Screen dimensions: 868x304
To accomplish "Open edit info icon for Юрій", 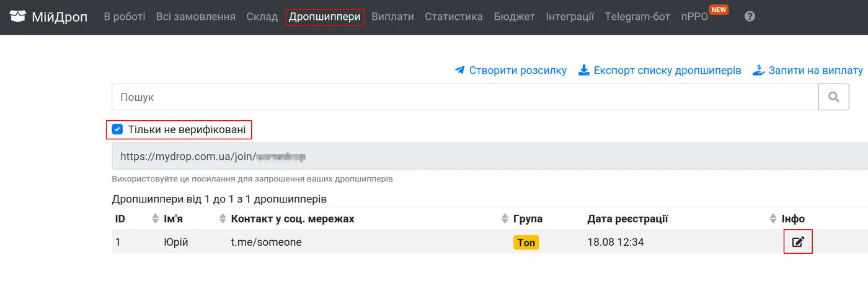I will pos(798,242).
